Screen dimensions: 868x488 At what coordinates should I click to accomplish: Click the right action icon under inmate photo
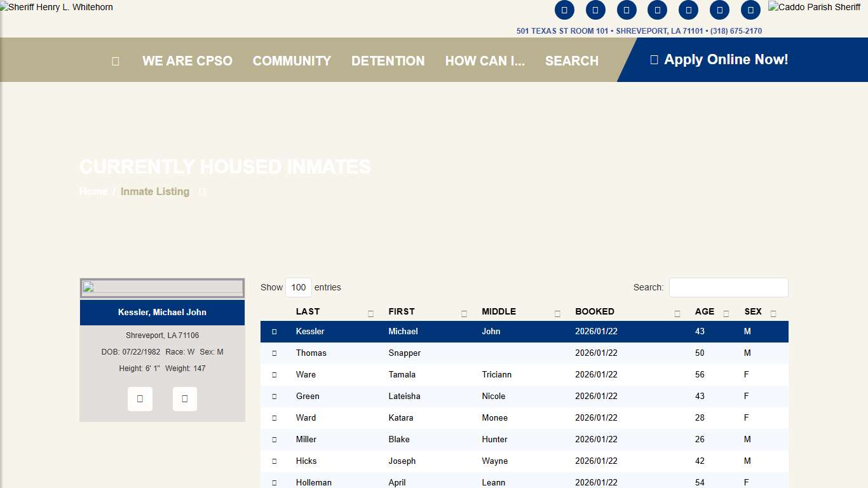point(185,398)
